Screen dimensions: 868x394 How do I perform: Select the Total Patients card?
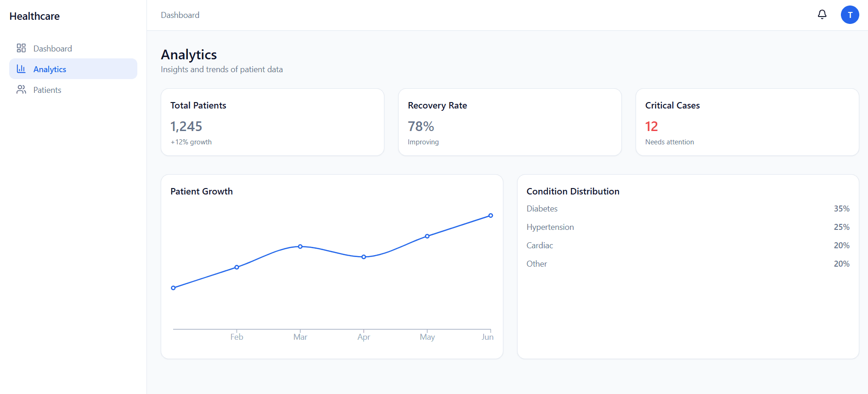tap(272, 122)
